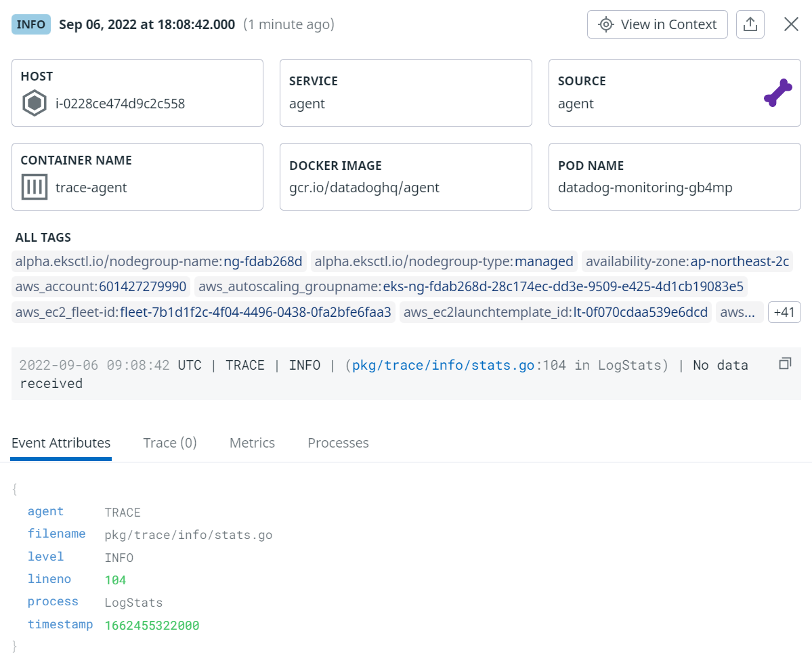Click the timestamp value 1662455322000
The height and width of the screenshot is (671, 812).
(152, 626)
